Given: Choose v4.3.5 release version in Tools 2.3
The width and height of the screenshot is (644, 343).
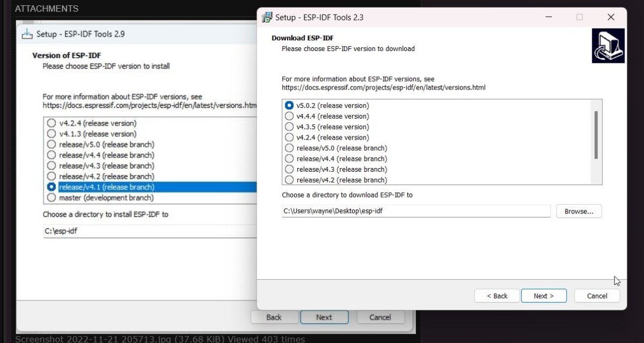Looking at the screenshot, I should [x=290, y=127].
